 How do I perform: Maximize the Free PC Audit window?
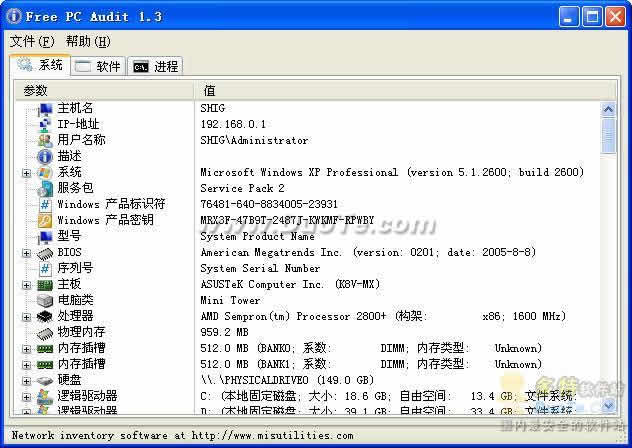(x=592, y=17)
